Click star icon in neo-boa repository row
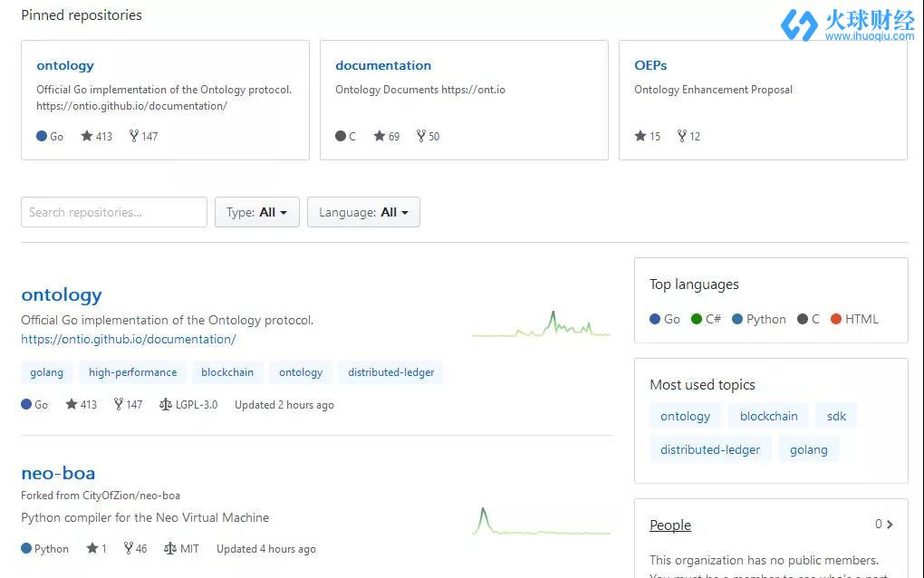This screenshot has width=924, height=578. [x=92, y=548]
